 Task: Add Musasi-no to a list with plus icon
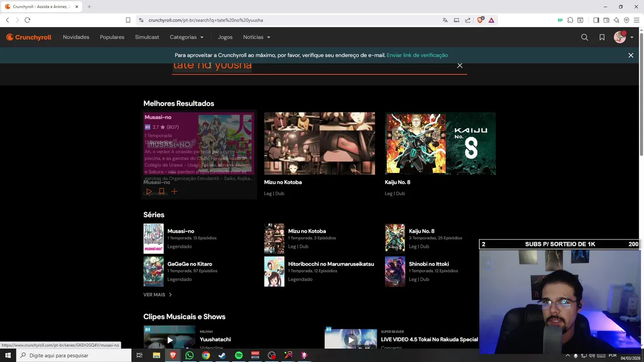174,192
